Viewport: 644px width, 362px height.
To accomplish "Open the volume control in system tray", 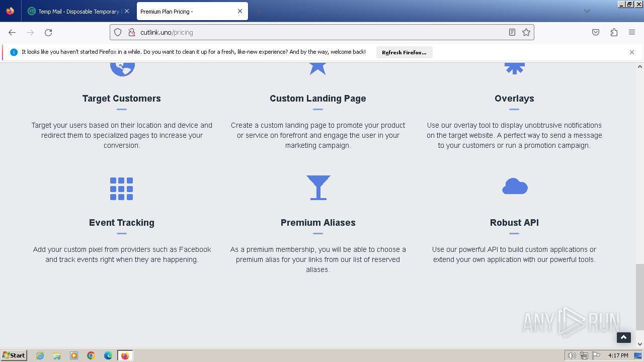I will 572,355.
